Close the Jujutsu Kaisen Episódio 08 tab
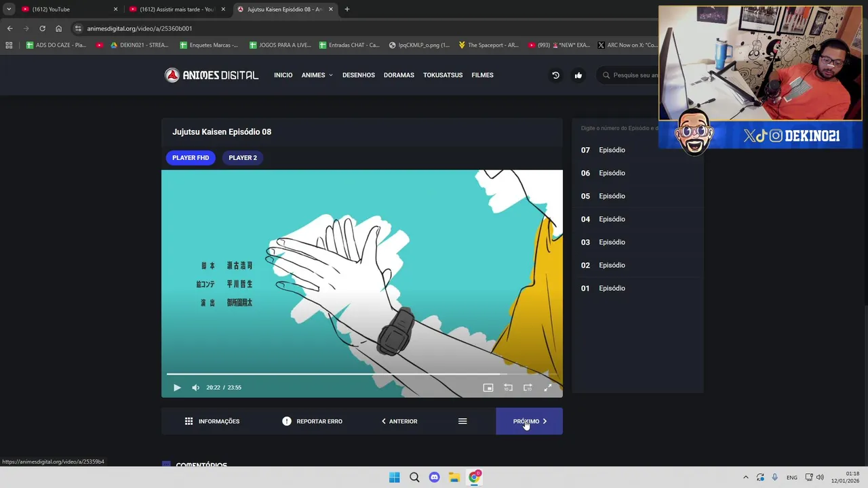This screenshot has height=488, width=868. 331,9
